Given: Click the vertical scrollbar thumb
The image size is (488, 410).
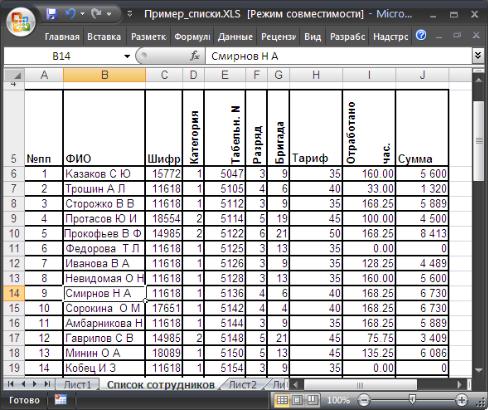Looking at the screenshot, I should coord(479,141).
